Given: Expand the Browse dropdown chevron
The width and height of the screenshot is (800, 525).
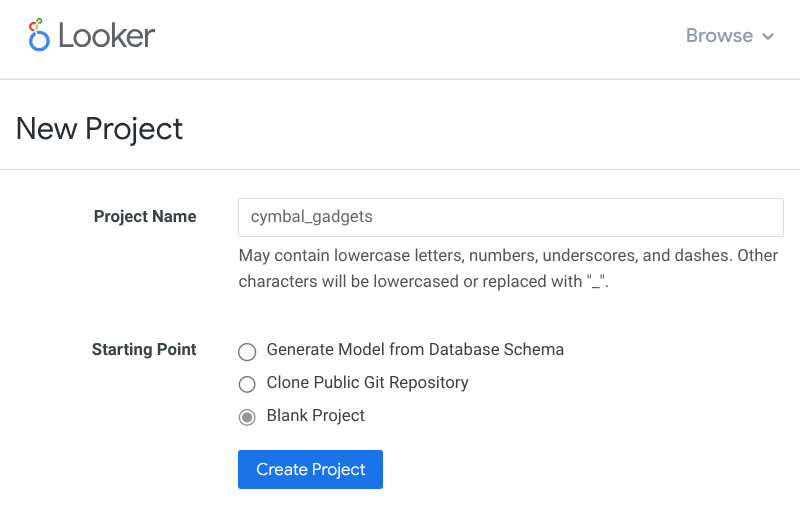Looking at the screenshot, I should (768, 37).
